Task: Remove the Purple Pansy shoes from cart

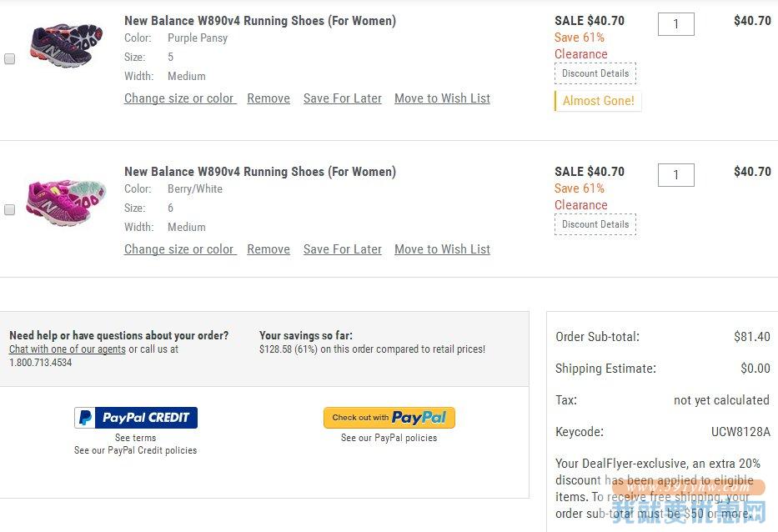Action: click(269, 98)
